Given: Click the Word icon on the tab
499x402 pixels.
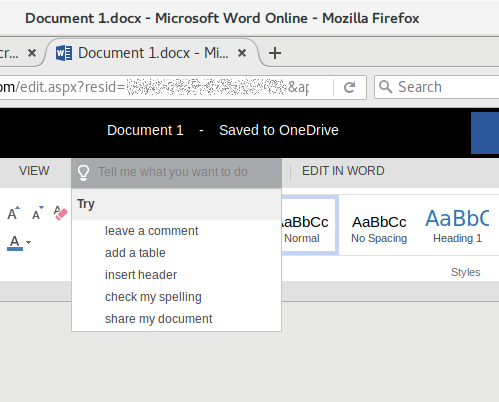Looking at the screenshot, I should pos(64,53).
